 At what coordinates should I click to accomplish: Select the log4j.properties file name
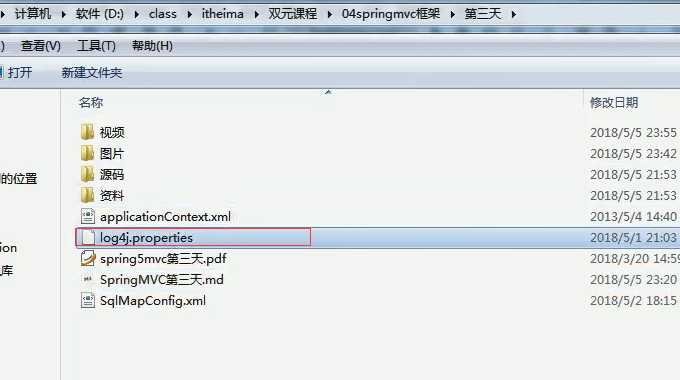click(147, 238)
